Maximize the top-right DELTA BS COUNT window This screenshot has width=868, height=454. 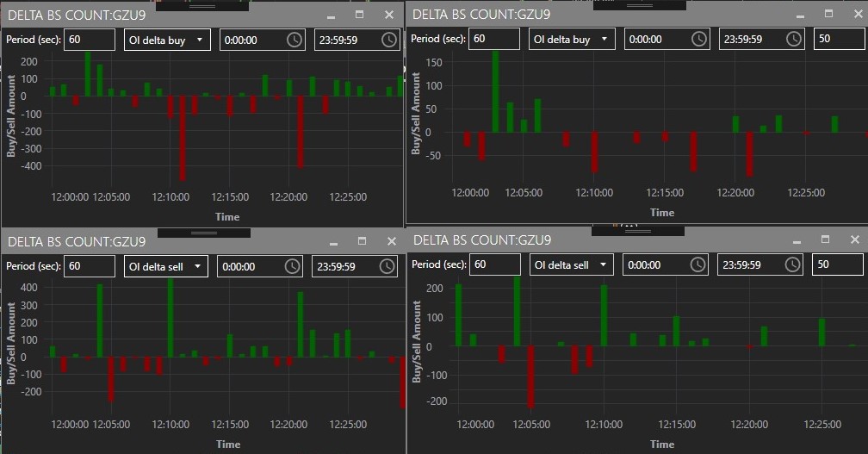(828, 14)
